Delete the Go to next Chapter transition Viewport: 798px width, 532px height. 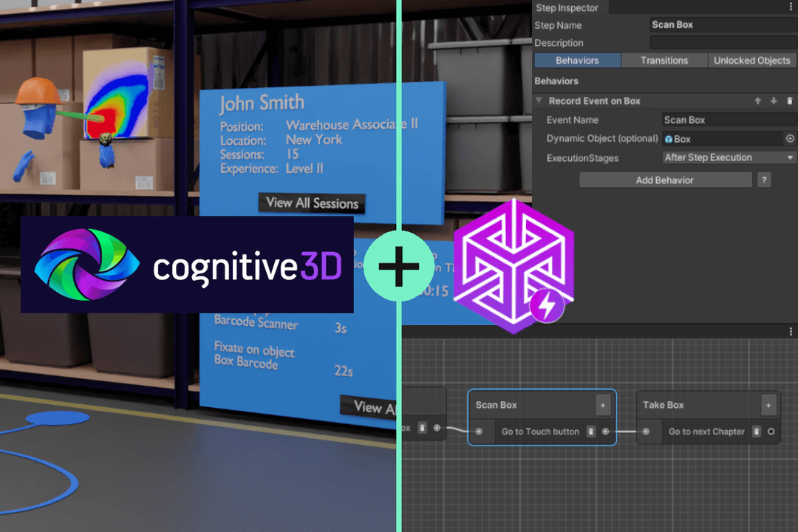(757, 432)
